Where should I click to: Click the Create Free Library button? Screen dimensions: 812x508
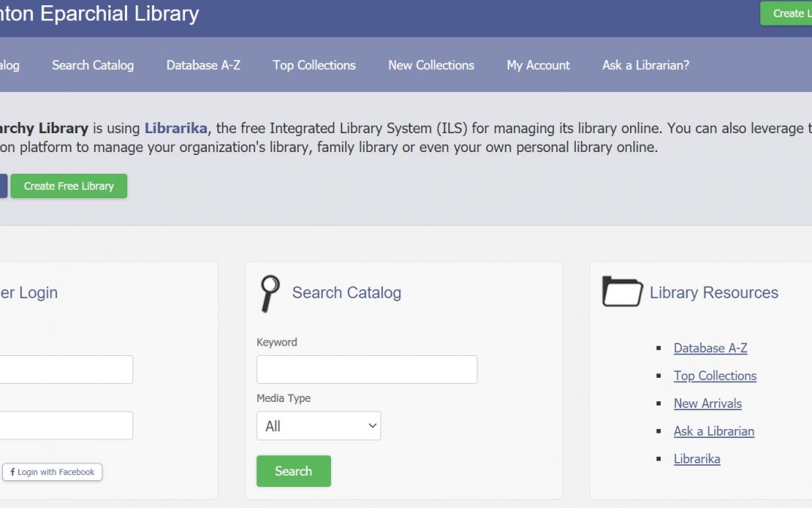pos(68,186)
